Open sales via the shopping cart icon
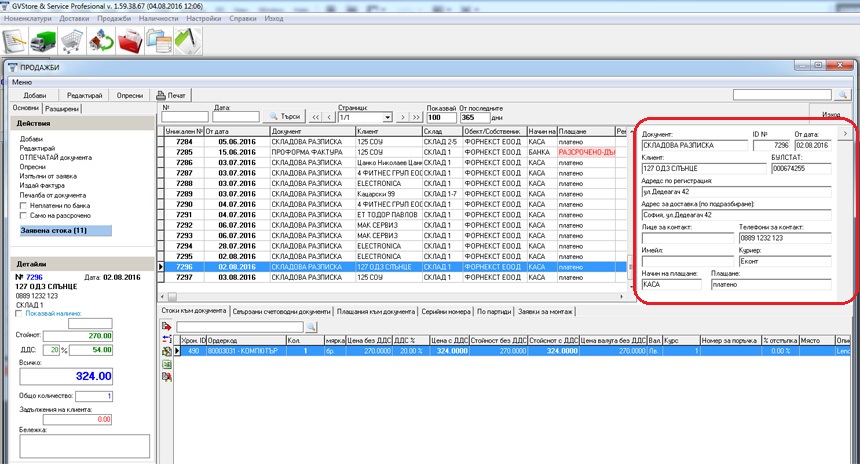The height and width of the screenshot is (464, 860). (72, 41)
